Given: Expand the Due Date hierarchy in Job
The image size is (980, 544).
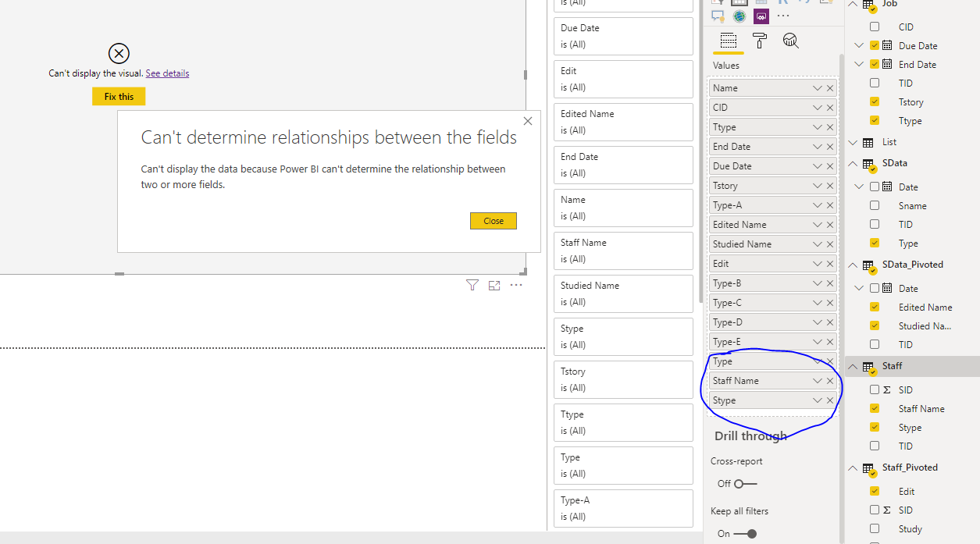Looking at the screenshot, I should point(860,45).
